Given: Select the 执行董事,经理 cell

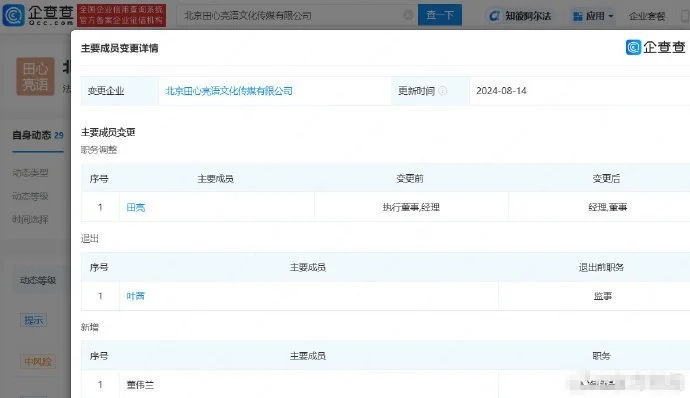Looking at the screenshot, I should (x=411, y=207).
